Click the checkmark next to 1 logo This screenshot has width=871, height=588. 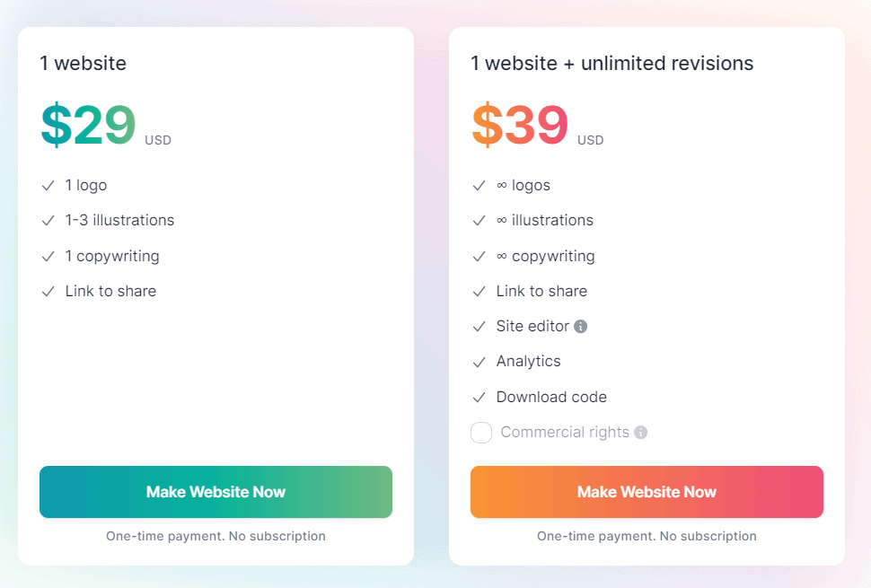click(48, 185)
